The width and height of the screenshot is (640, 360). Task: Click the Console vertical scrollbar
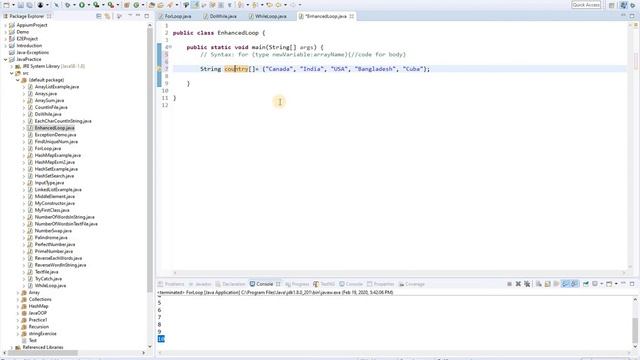click(x=635, y=331)
